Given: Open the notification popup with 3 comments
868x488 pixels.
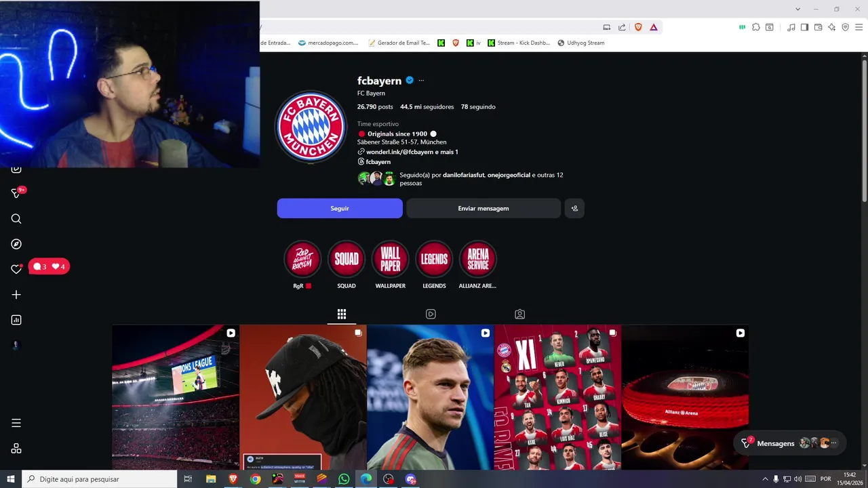Looking at the screenshot, I should [49, 267].
